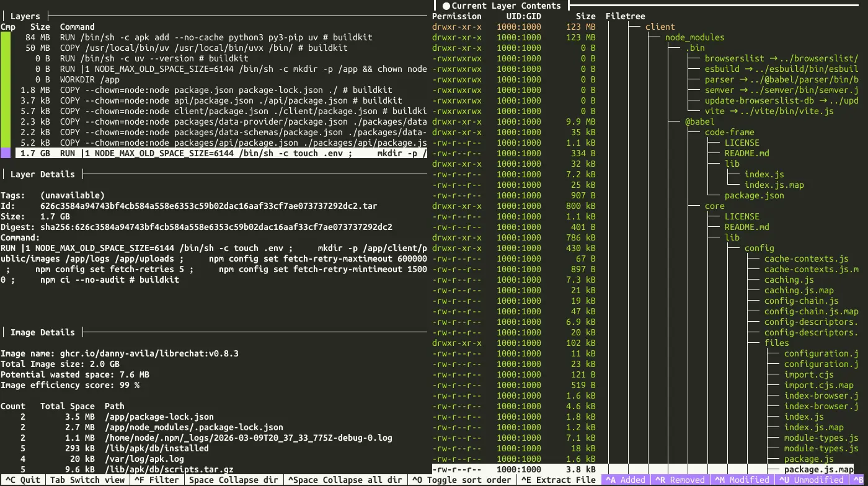
Task: Click the purple Cmp marker of selected layer
Action: [x=5, y=153]
